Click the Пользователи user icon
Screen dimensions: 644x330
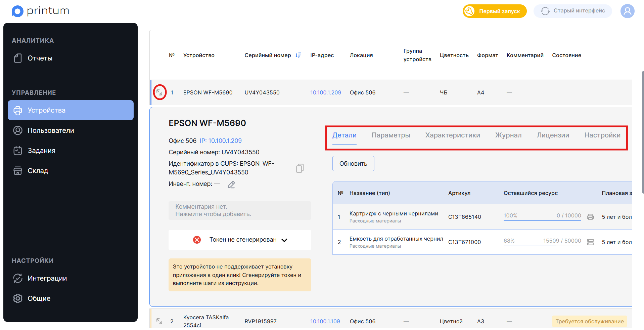(x=18, y=130)
